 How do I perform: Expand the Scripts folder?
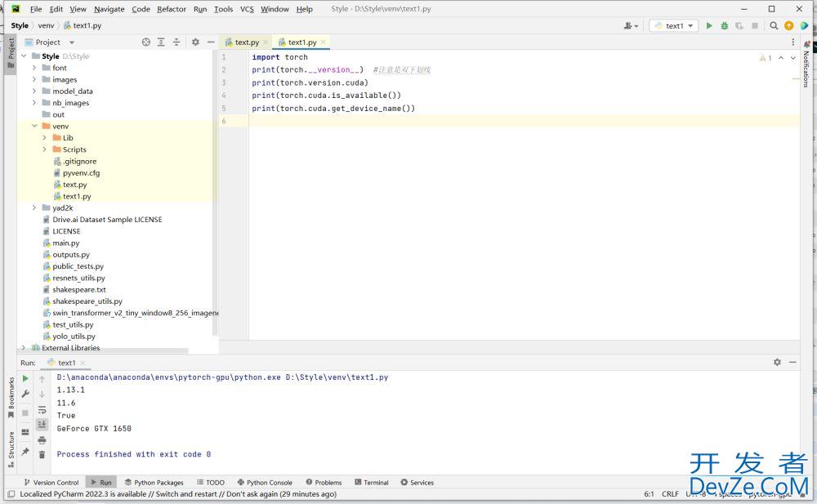coord(44,149)
